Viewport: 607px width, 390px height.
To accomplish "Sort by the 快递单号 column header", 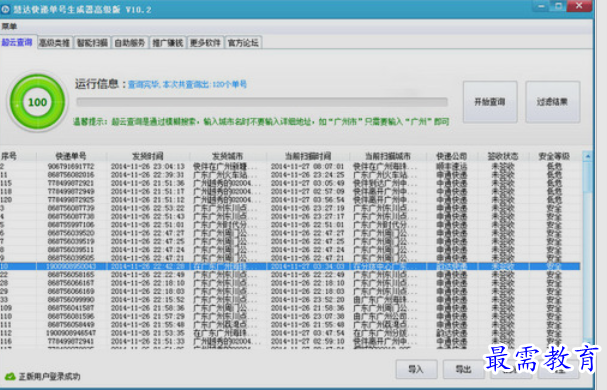I will (x=71, y=156).
